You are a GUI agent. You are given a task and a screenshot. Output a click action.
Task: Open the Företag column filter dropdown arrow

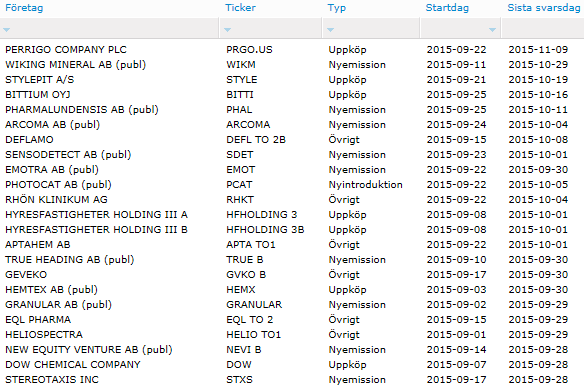[6, 30]
